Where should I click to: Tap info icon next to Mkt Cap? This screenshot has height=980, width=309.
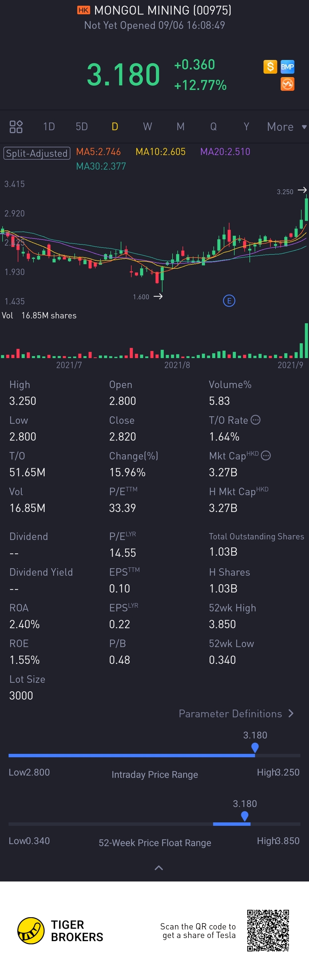(266, 455)
